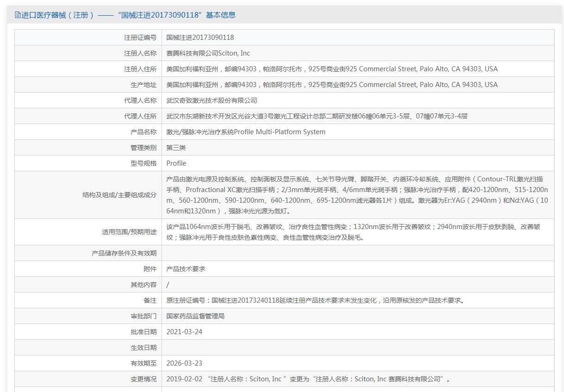Click the approval date 2021-03-24

pos(184,332)
